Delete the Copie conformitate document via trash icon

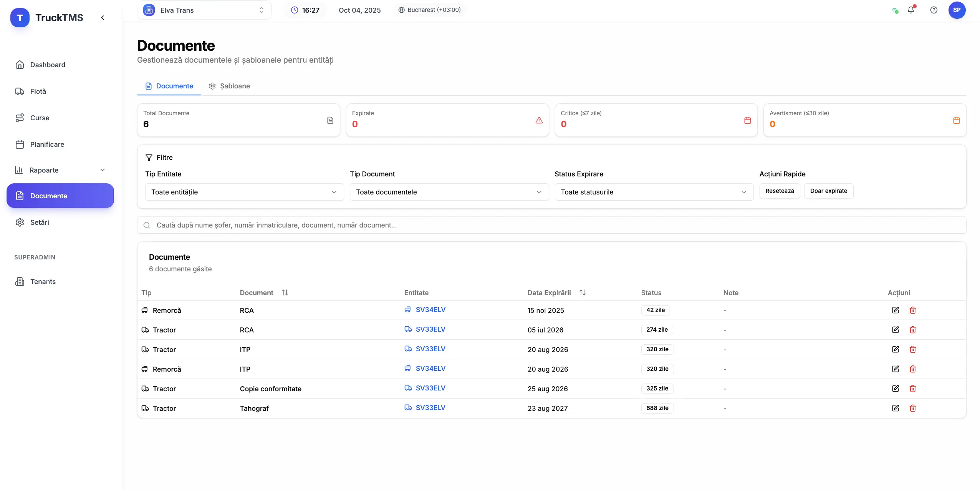click(x=912, y=389)
